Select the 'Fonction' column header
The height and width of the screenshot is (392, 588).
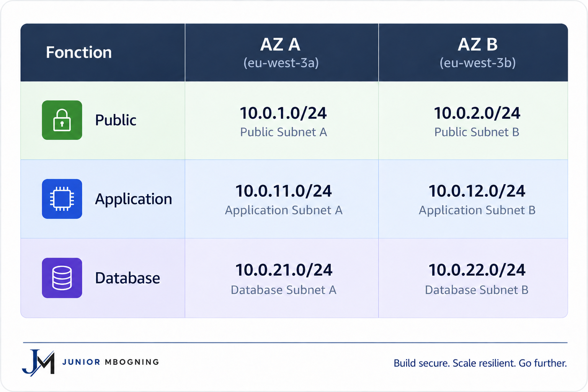pyautogui.click(x=79, y=52)
